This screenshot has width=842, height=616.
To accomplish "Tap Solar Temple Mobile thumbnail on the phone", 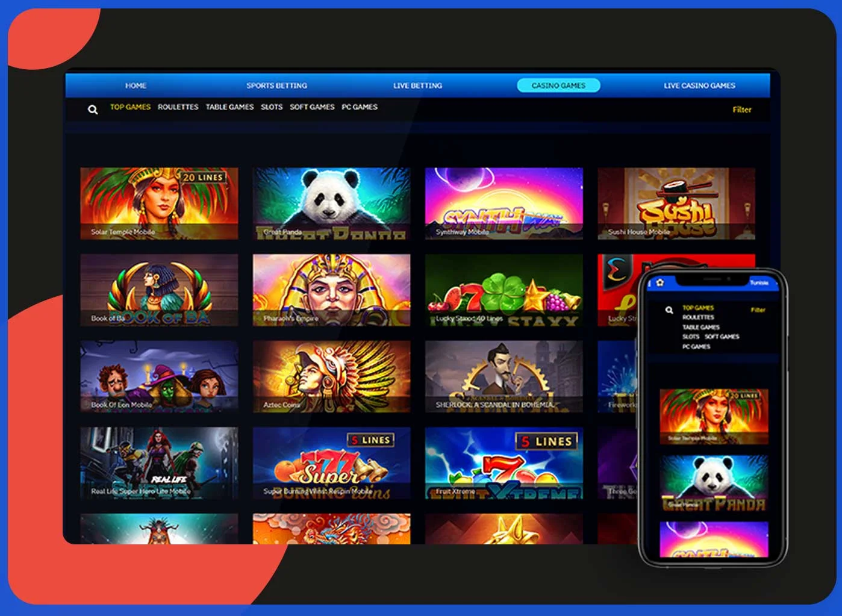I will (x=714, y=417).
